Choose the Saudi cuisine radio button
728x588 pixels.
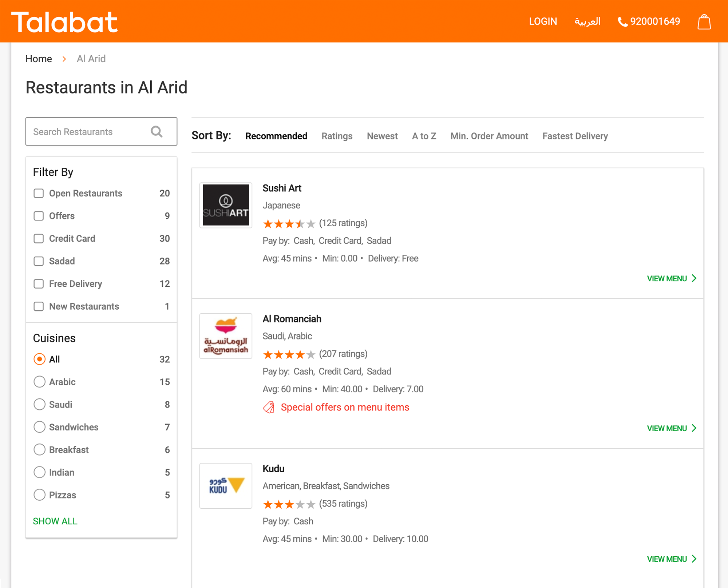tap(39, 404)
